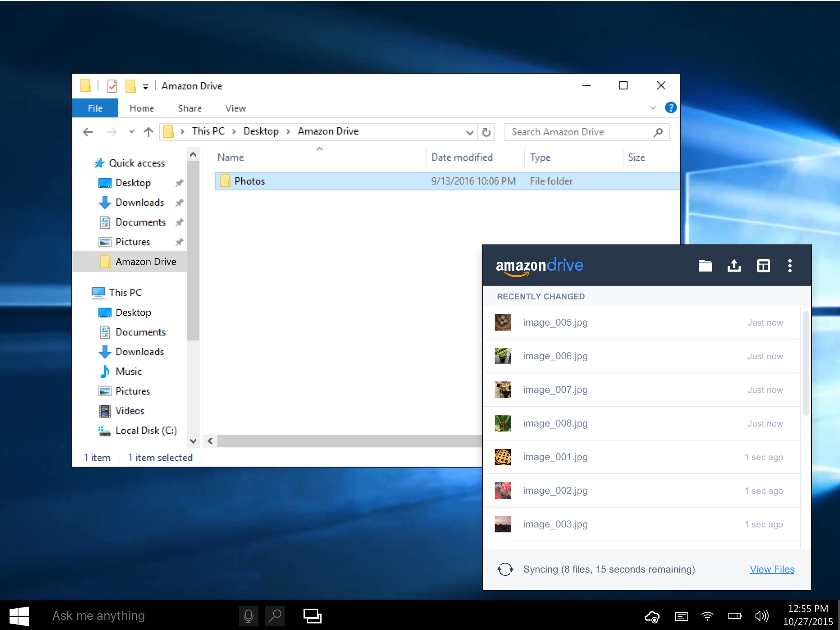Click the image_001.jpg thumbnail
The image size is (840, 630).
502,457
